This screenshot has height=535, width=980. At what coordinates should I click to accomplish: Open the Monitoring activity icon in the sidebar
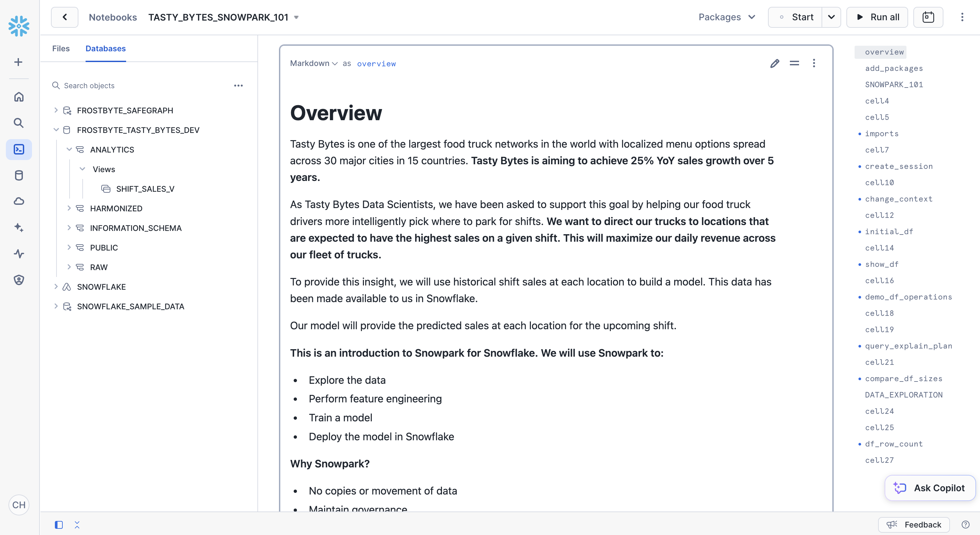click(19, 253)
